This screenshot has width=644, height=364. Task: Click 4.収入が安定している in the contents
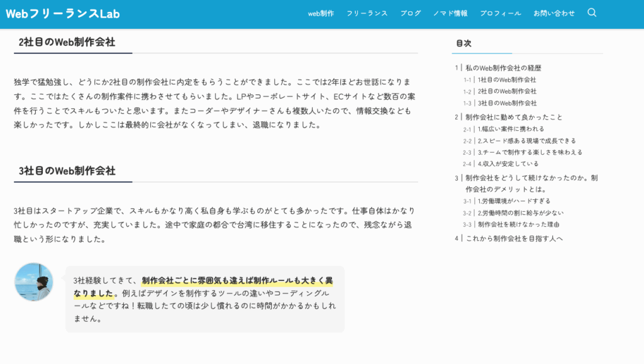click(508, 164)
